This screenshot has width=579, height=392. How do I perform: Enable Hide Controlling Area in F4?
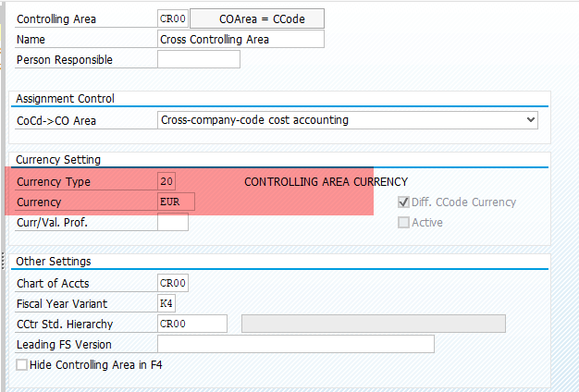22,364
